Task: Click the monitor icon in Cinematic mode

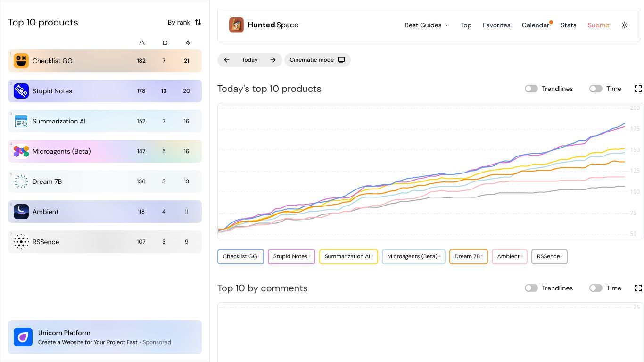Action: tap(341, 60)
